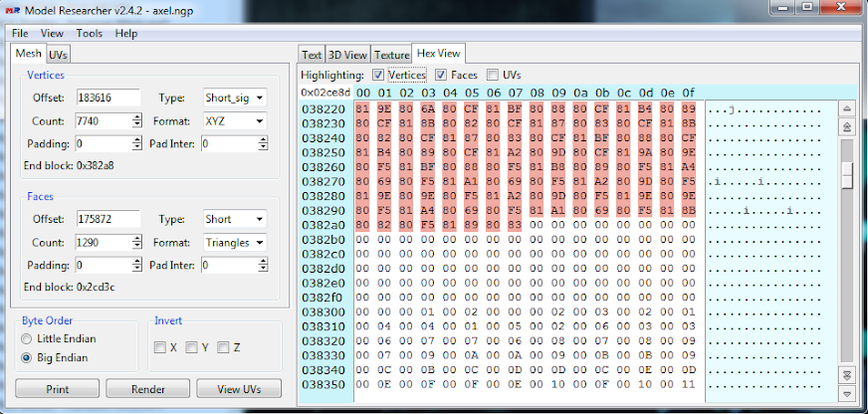Switch to the UVs tab
This screenshot has height=414, width=868.
58,55
